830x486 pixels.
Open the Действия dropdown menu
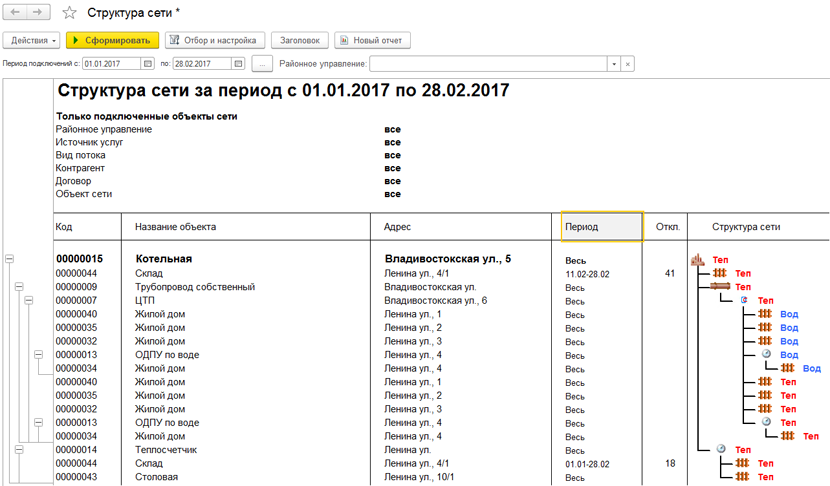(x=33, y=40)
